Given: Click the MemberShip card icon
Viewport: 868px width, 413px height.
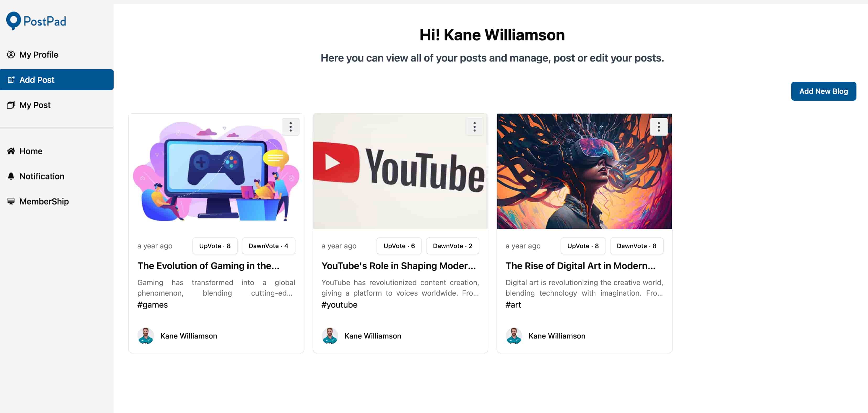Looking at the screenshot, I should coord(11,202).
